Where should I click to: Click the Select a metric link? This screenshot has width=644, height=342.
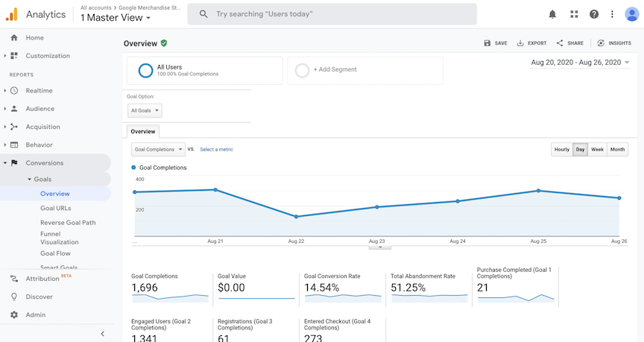click(216, 150)
